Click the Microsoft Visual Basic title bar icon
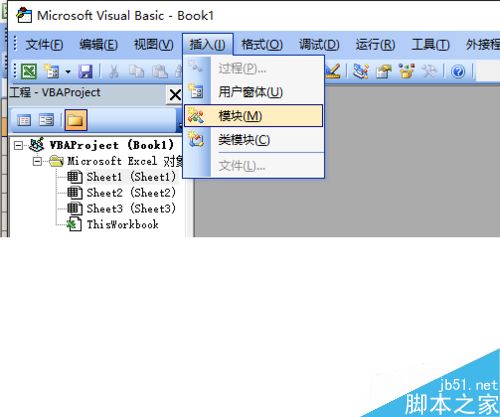This screenshot has height=417, width=500. [x=24, y=15]
